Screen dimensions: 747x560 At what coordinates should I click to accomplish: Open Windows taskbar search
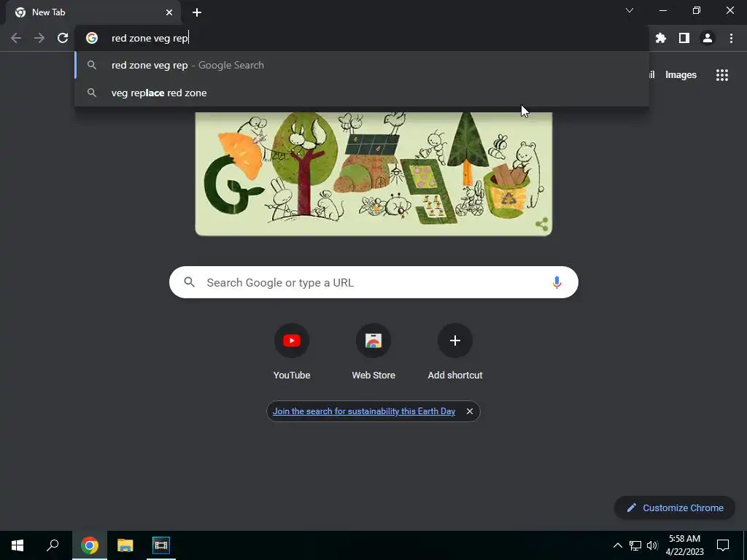53,545
